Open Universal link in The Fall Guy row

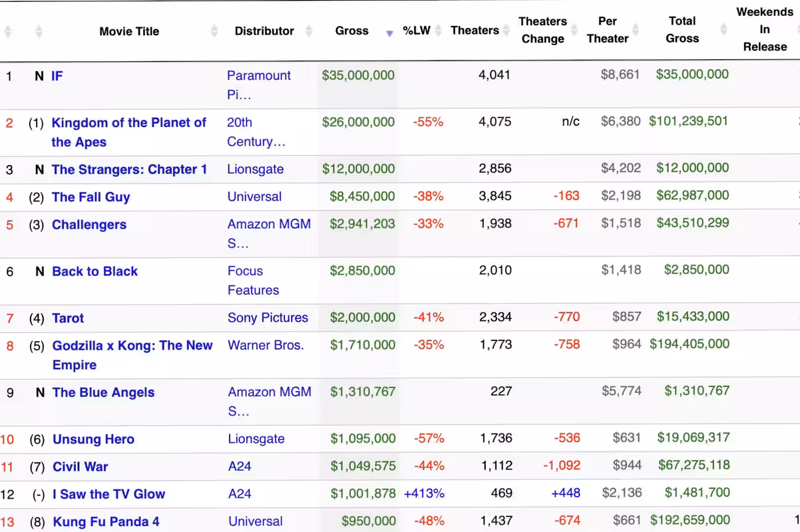click(x=255, y=197)
